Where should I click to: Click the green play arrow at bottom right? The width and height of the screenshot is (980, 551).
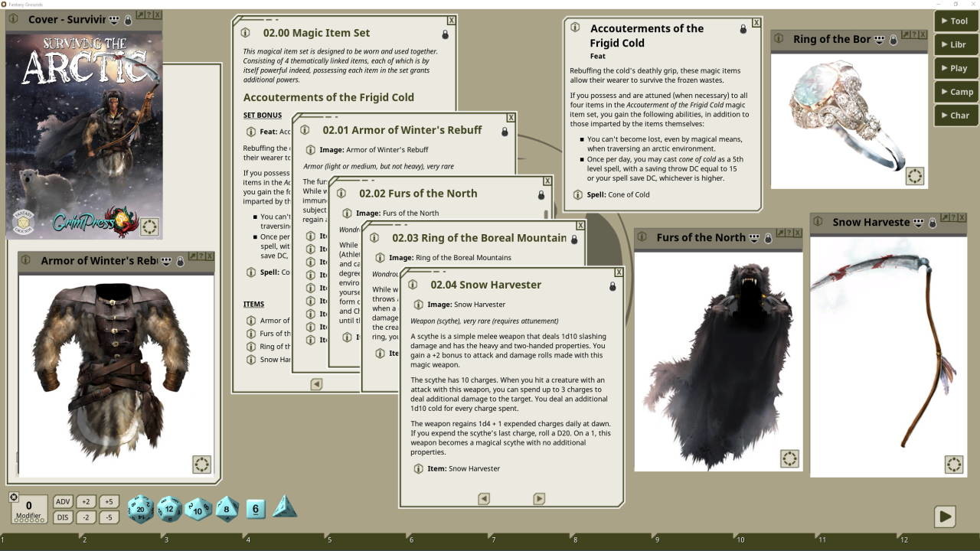pyautogui.click(x=945, y=517)
